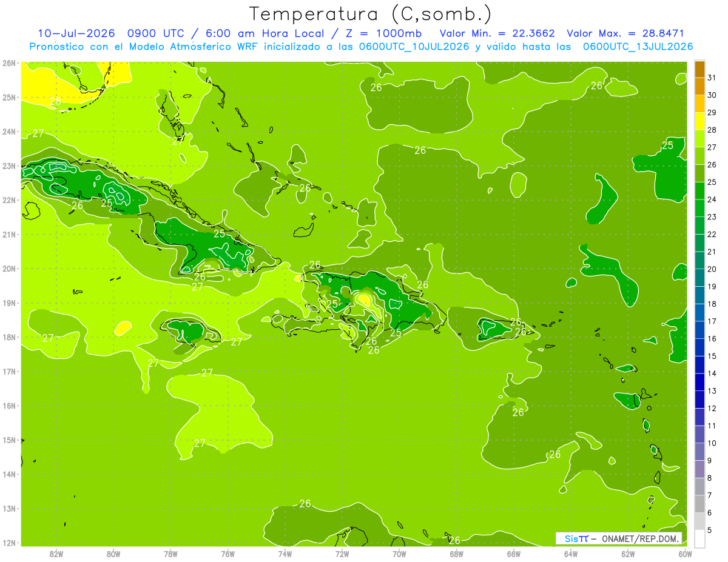
Task: Click the 20N latitude axis label
Action: click(8, 269)
